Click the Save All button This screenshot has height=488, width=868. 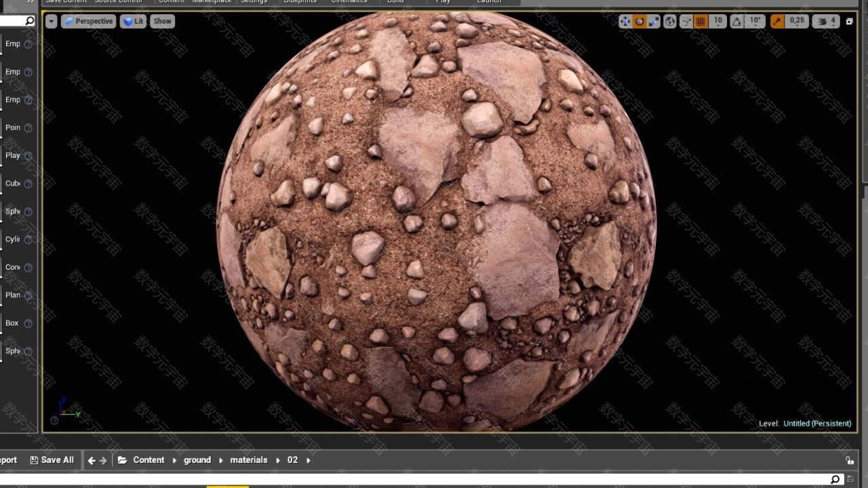coord(52,460)
